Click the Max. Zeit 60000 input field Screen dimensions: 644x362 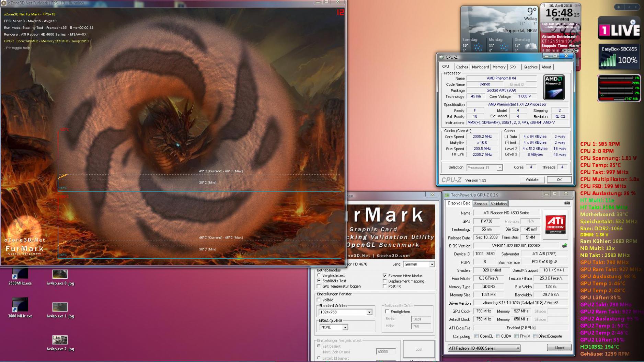386,351
